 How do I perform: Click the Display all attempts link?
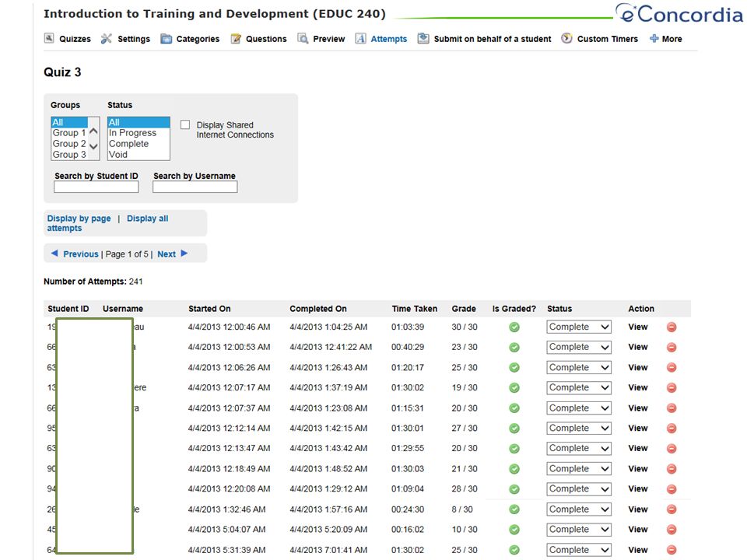107,223
